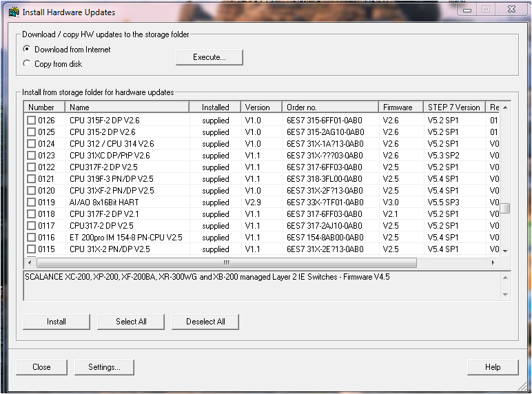Minimize the Install Hardware Updates window
This screenshot has width=532, height=394.
pos(467,10)
